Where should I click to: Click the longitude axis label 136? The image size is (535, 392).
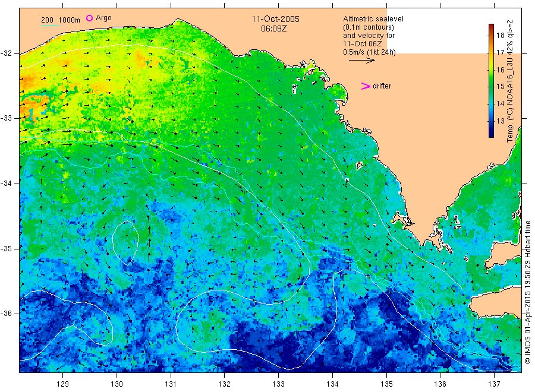coord(440,384)
